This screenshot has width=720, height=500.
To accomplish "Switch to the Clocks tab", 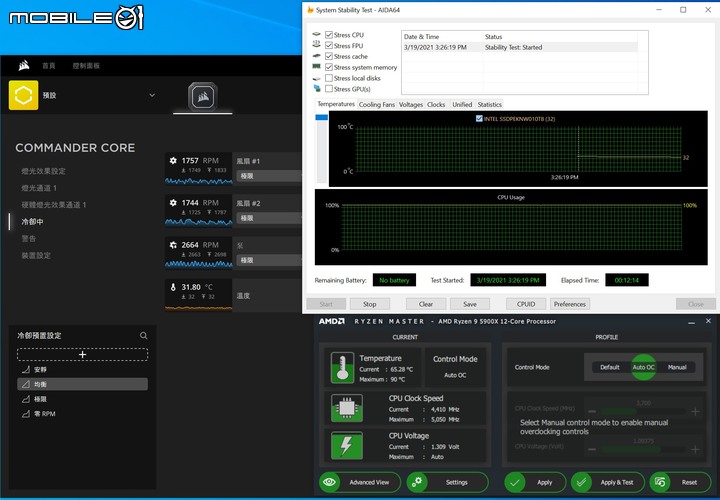I will click(436, 105).
